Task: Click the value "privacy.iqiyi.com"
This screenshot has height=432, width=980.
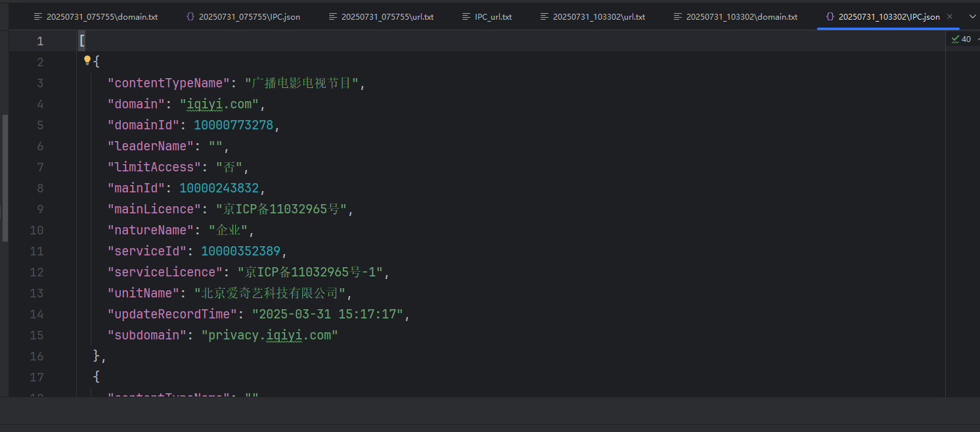Action: (269, 335)
